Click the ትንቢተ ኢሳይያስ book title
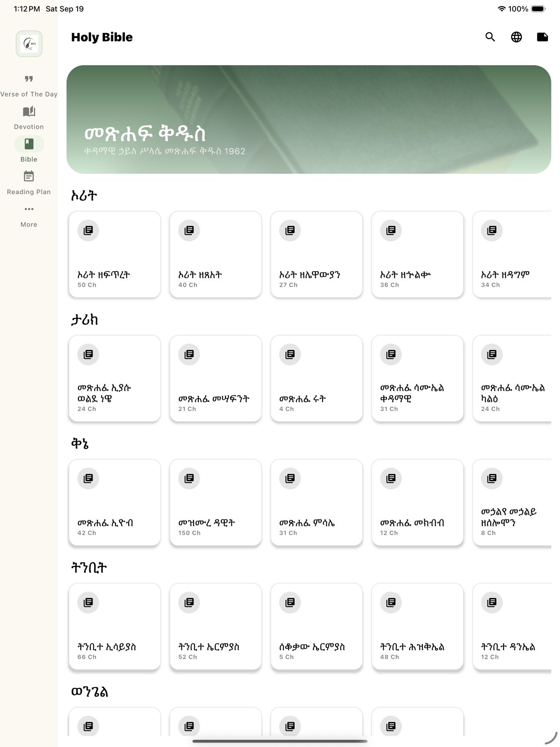560x747 pixels. coord(107,647)
